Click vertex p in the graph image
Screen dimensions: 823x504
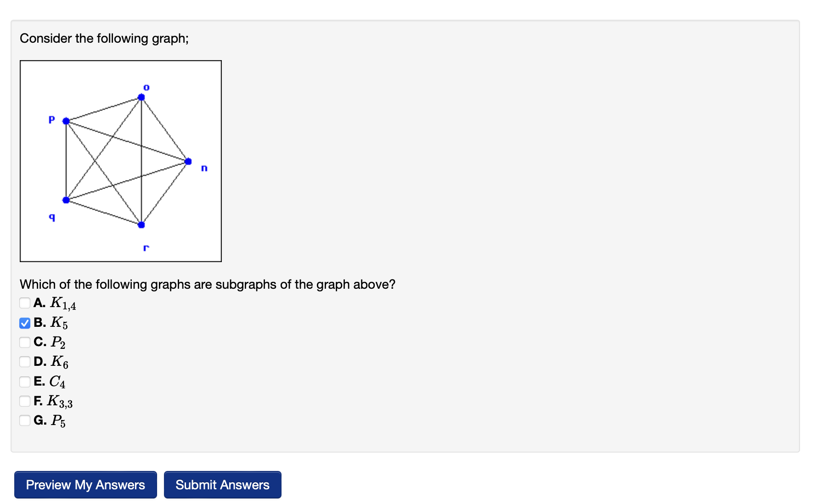66,121
